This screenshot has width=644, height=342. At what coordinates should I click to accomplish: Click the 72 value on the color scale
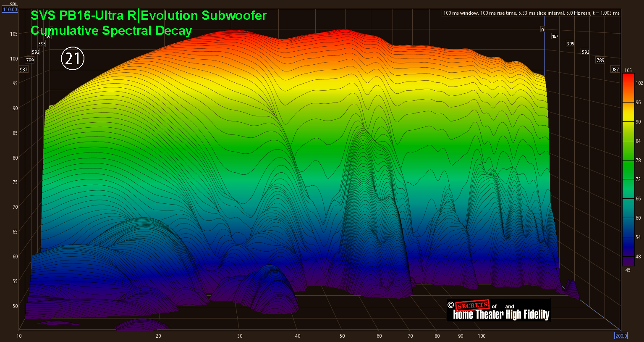[x=639, y=179]
